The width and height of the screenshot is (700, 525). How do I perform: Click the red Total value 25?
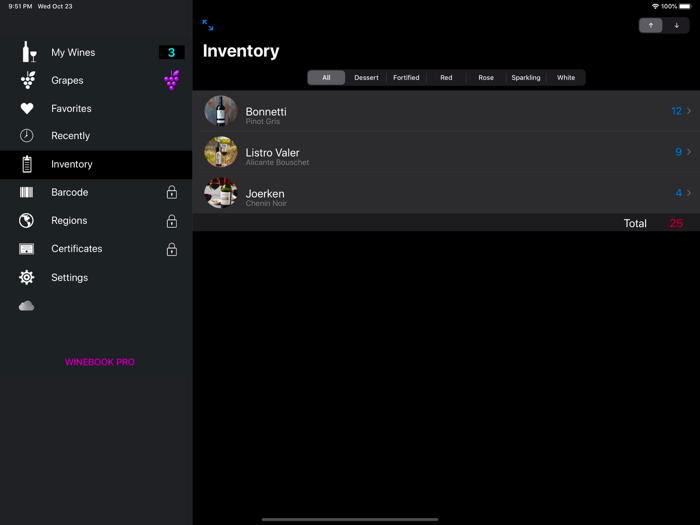676,223
